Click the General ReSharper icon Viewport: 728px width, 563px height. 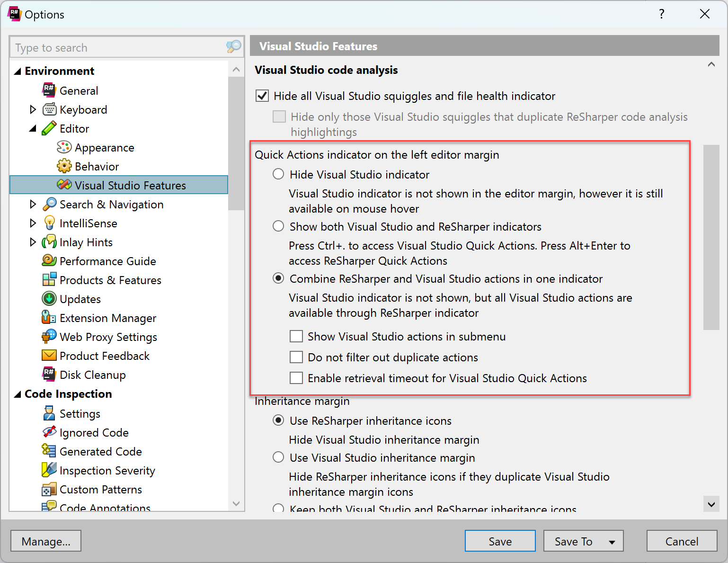click(x=49, y=90)
